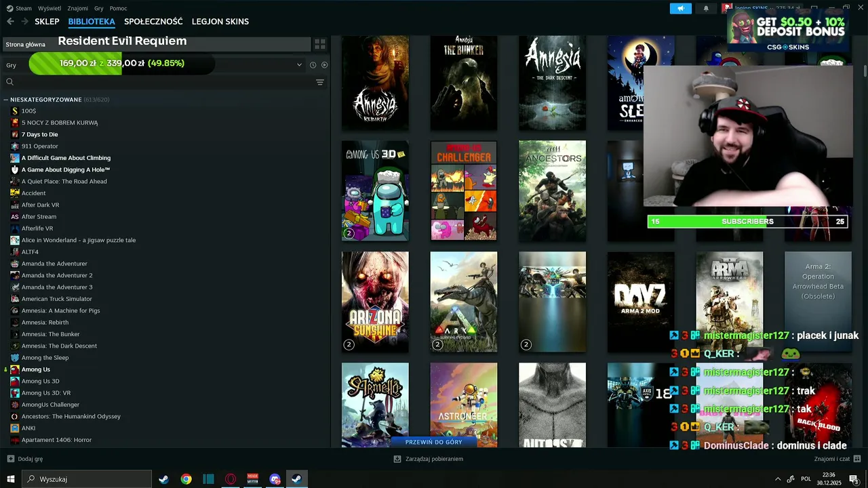
Task: Open Discord from the taskbar
Action: click(275, 479)
